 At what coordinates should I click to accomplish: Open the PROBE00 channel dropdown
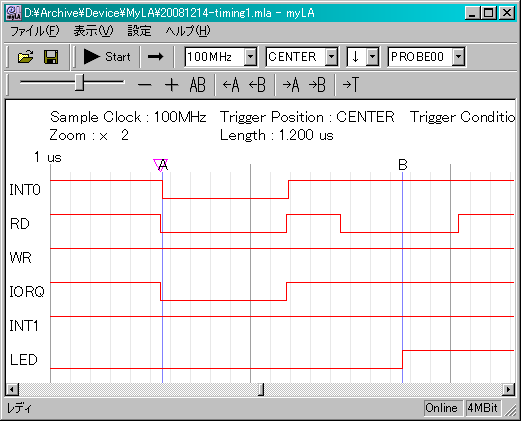[x=459, y=57]
